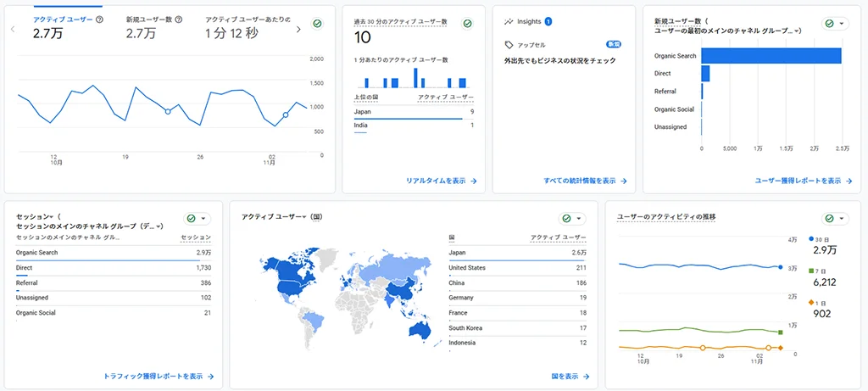
Task: Click help icon beside アクティブ ユーザー metric
Action: tap(100, 20)
